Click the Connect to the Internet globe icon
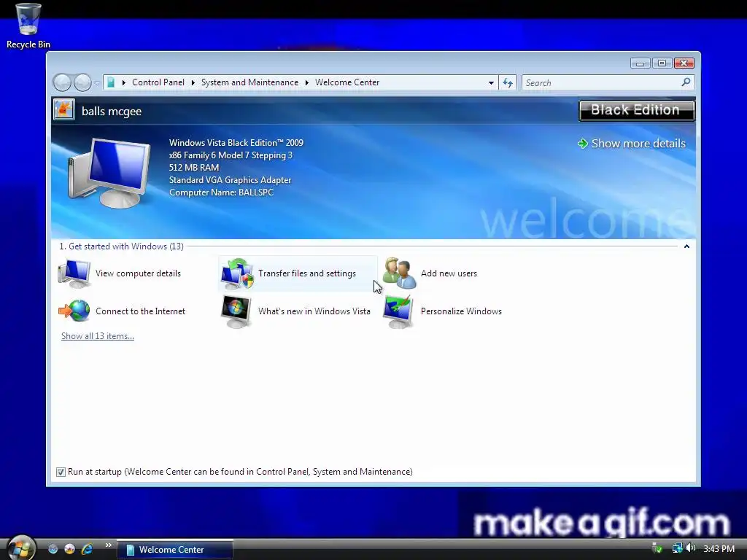 coord(74,311)
